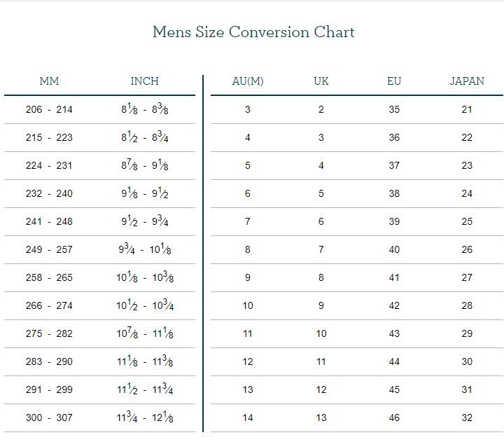504x442 pixels.
Task: Select EU size 35 cell
Action: (x=394, y=110)
